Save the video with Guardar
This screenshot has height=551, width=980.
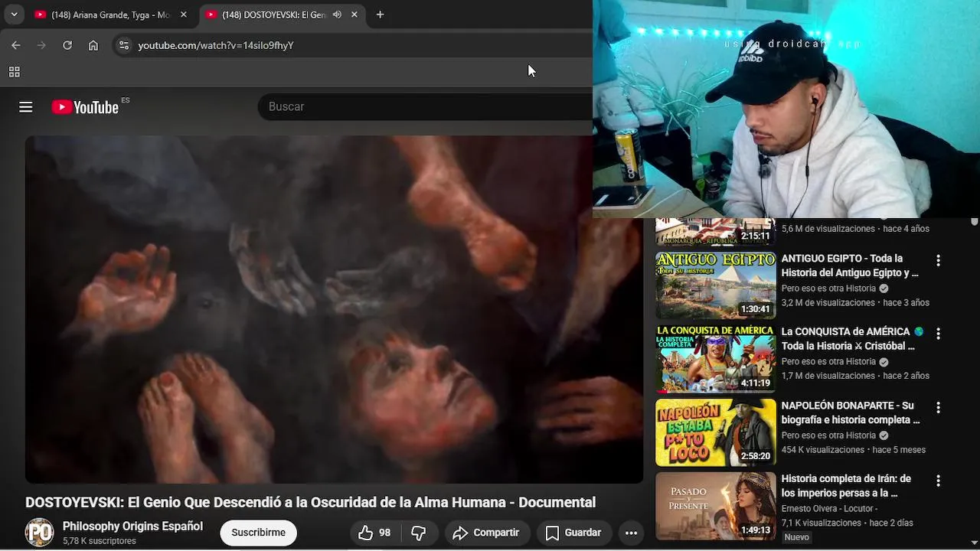pos(573,533)
